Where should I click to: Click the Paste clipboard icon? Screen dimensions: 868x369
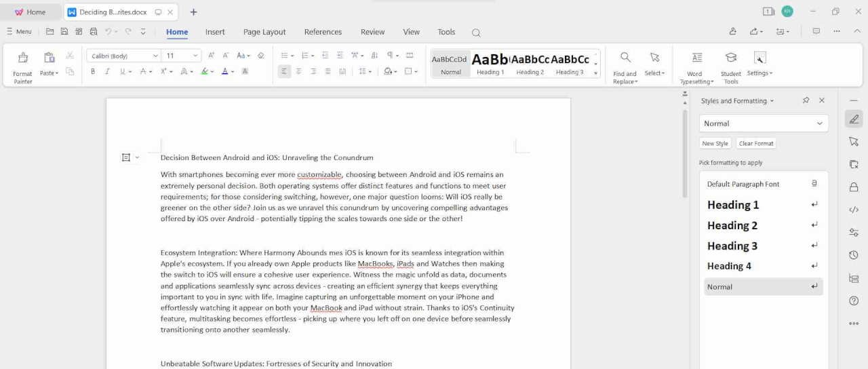[x=49, y=58]
